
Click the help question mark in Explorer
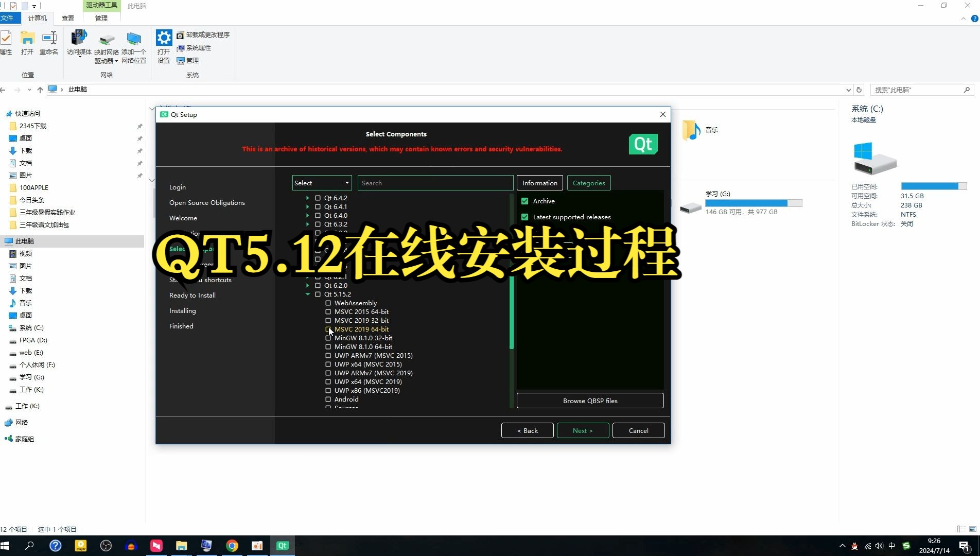(974, 19)
